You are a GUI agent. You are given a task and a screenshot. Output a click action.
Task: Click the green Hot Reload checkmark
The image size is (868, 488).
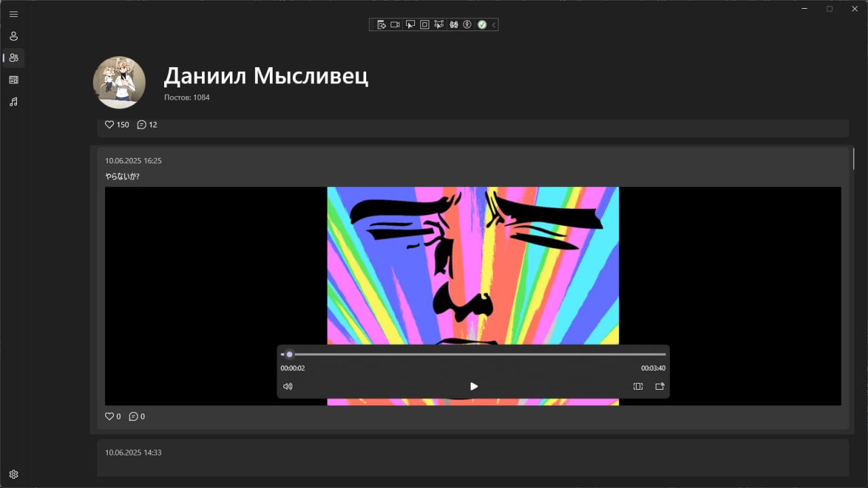pyautogui.click(x=481, y=24)
